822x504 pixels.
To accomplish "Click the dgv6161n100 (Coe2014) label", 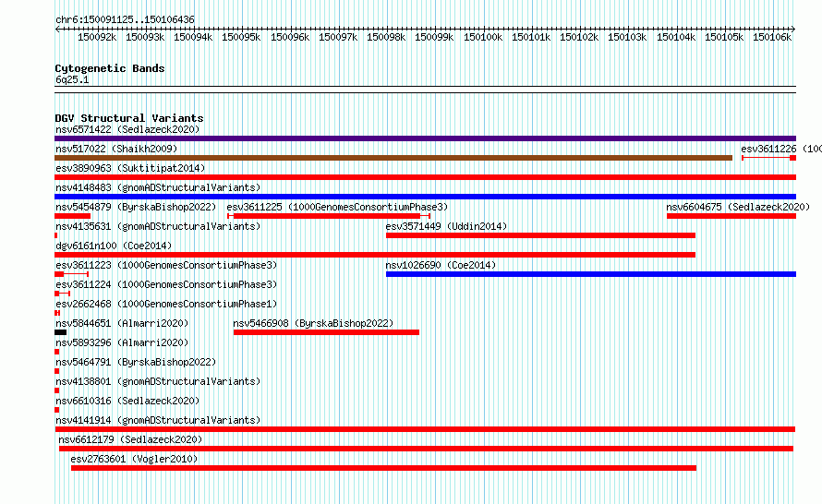I will click(x=114, y=246).
